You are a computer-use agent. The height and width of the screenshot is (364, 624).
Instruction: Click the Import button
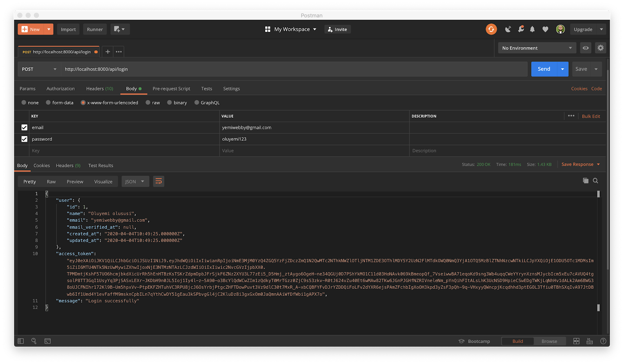(68, 29)
